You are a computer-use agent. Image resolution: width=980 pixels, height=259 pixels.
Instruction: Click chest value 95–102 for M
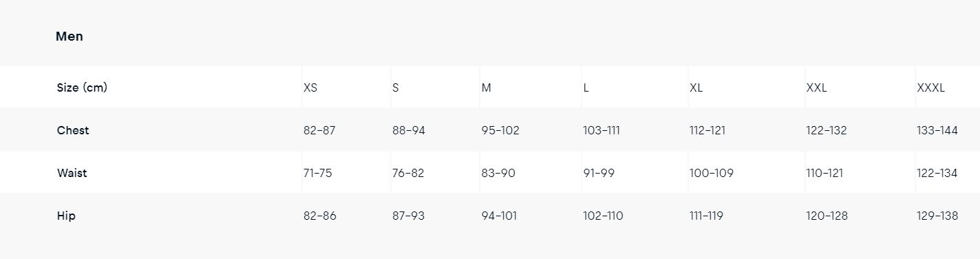(500, 131)
